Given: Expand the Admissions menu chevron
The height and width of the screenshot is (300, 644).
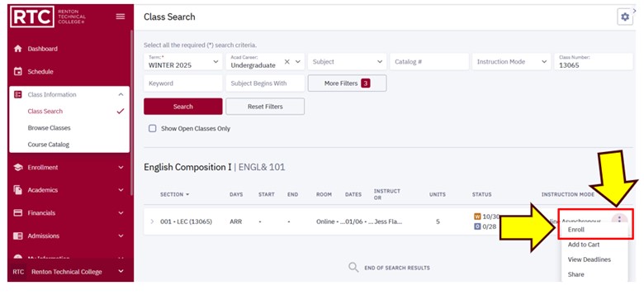Looking at the screenshot, I should (x=121, y=236).
